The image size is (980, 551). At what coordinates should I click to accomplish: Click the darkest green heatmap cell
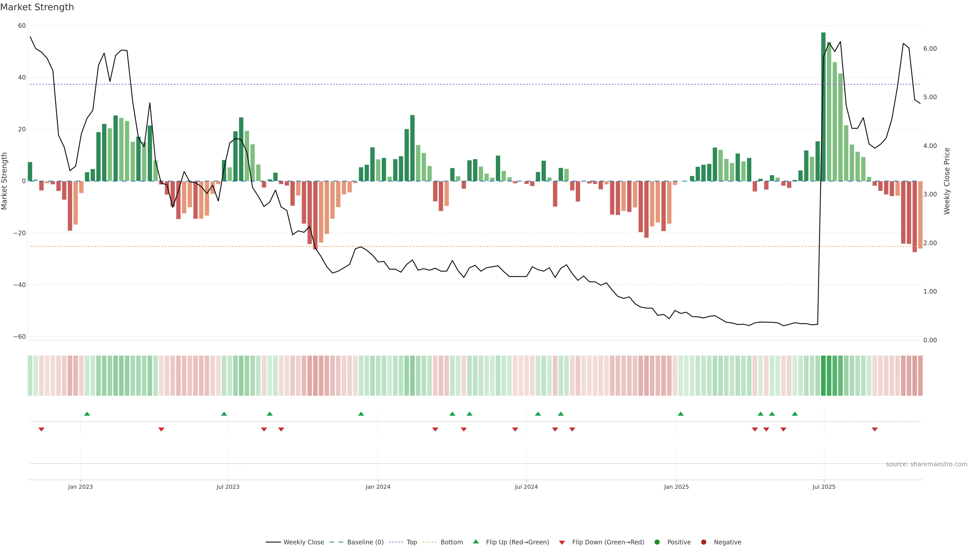pyautogui.click(x=823, y=376)
